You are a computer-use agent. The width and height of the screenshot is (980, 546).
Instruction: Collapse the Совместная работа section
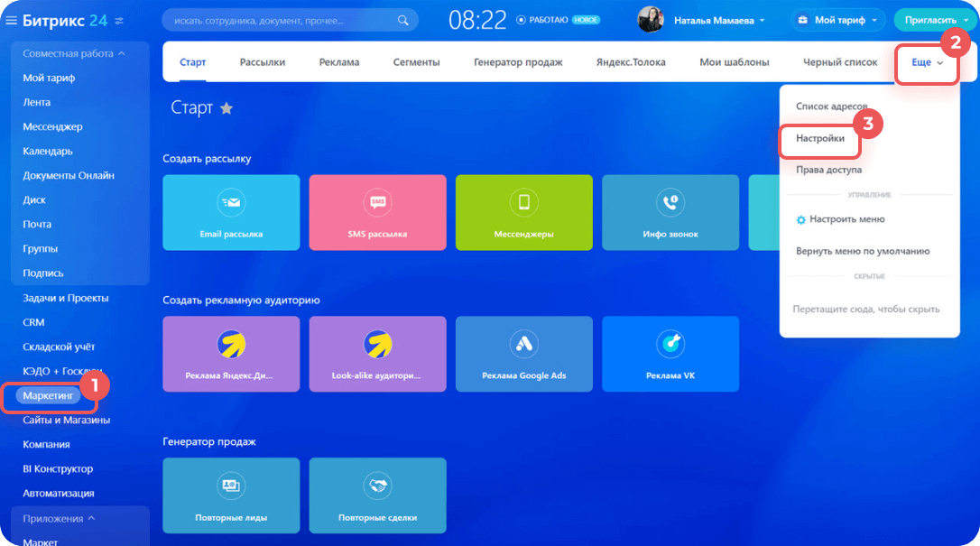coord(74,54)
